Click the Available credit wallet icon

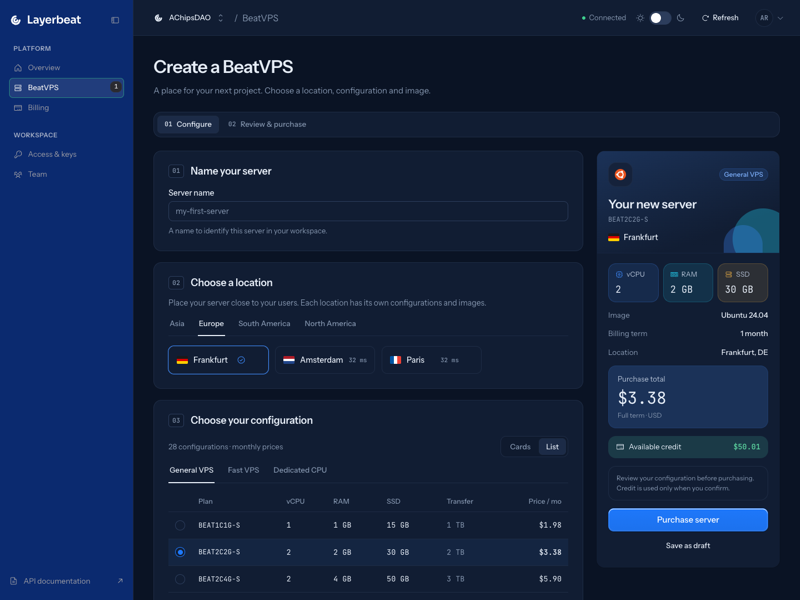click(620, 447)
